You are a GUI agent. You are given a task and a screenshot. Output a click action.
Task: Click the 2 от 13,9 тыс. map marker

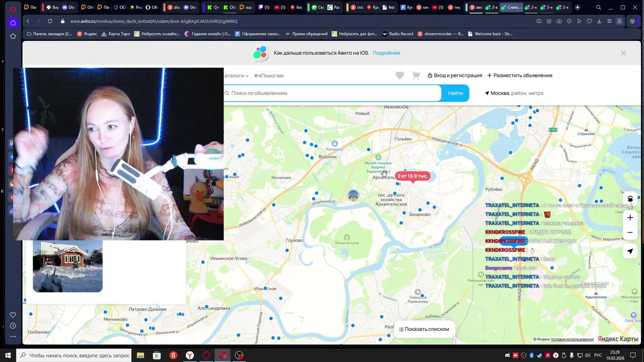point(413,176)
